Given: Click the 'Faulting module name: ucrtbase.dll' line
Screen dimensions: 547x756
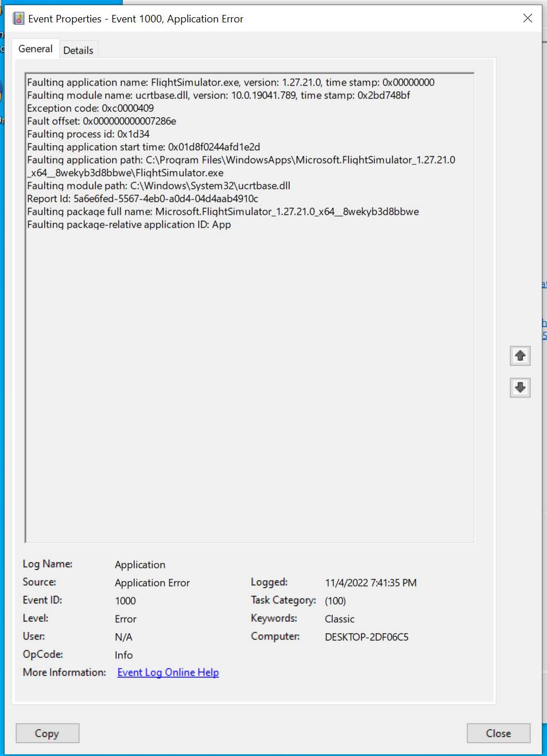Looking at the screenshot, I should click(x=219, y=95).
